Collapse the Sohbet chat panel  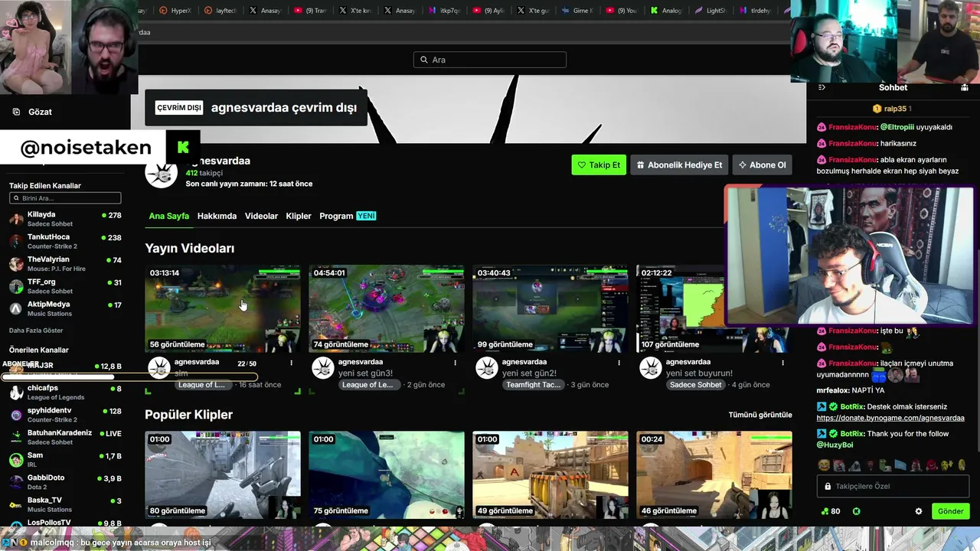[822, 87]
